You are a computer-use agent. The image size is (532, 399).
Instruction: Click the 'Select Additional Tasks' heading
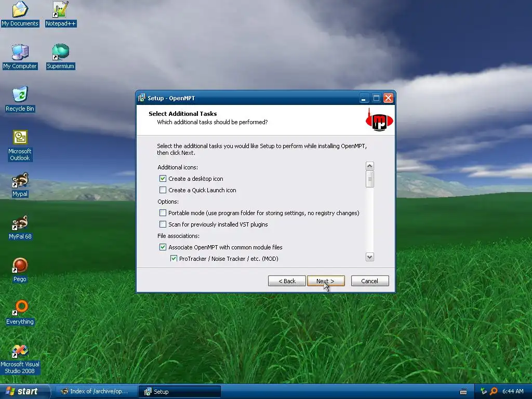tap(182, 114)
